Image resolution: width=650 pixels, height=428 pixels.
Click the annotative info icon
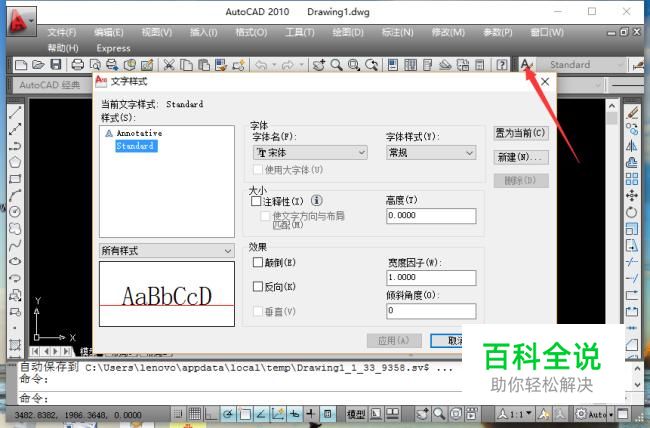click(x=317, y=201)
